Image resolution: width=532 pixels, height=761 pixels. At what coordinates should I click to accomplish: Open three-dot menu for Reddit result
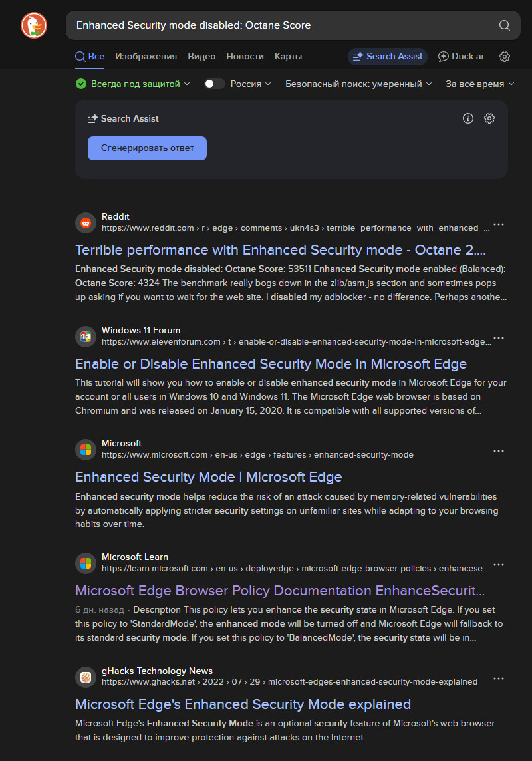point(499,224)
